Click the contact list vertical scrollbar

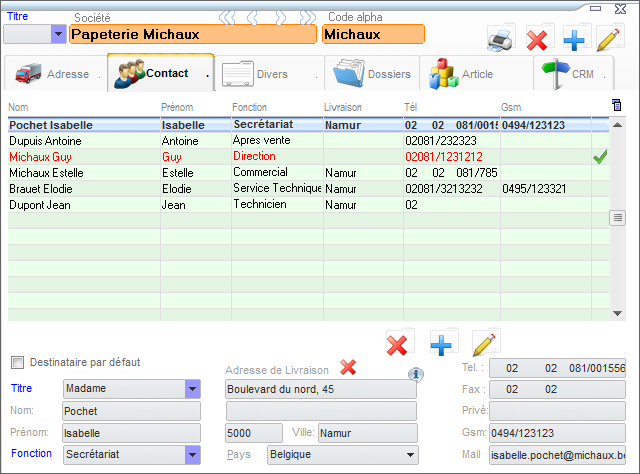click(x=616, y=217)
